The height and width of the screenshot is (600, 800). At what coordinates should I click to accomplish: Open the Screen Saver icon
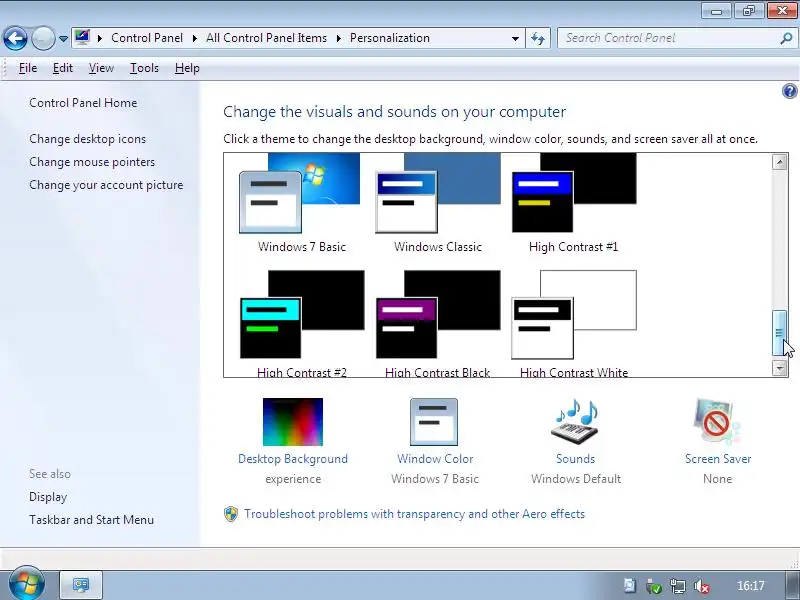tap(717, 422)
